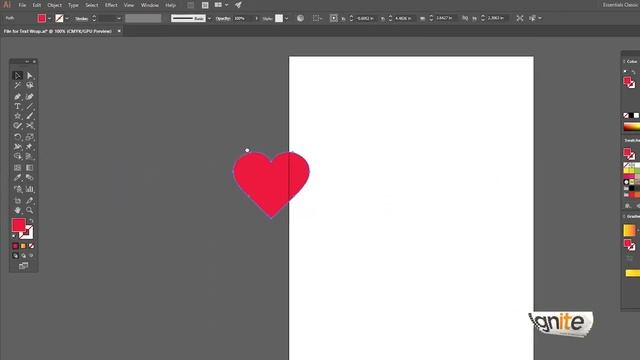This screenshot has width=640, height=360.
Task: Click the Stroke swatch in toolbar
Action: 28,233
